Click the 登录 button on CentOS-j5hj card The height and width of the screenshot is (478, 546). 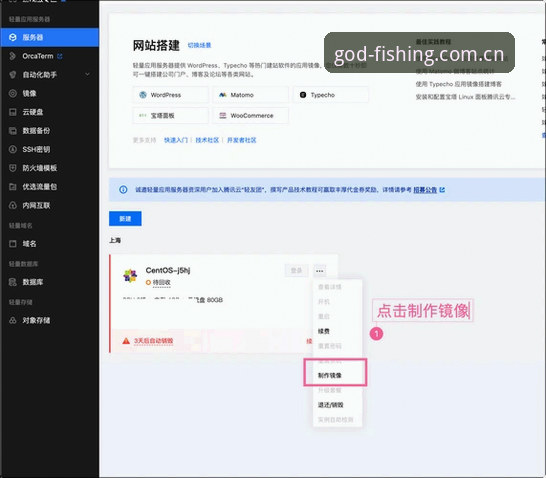pyautogui.click(x=297, y=271)
